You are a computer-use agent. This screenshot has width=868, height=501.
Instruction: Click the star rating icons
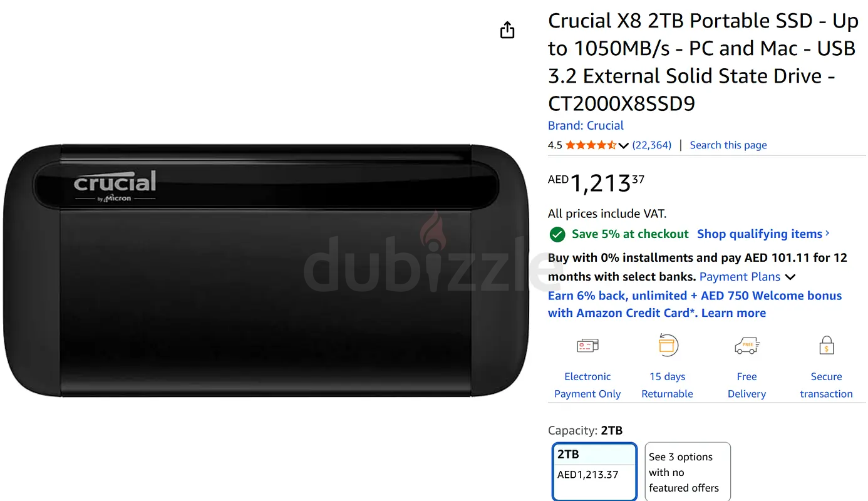[x=591, y=145]
